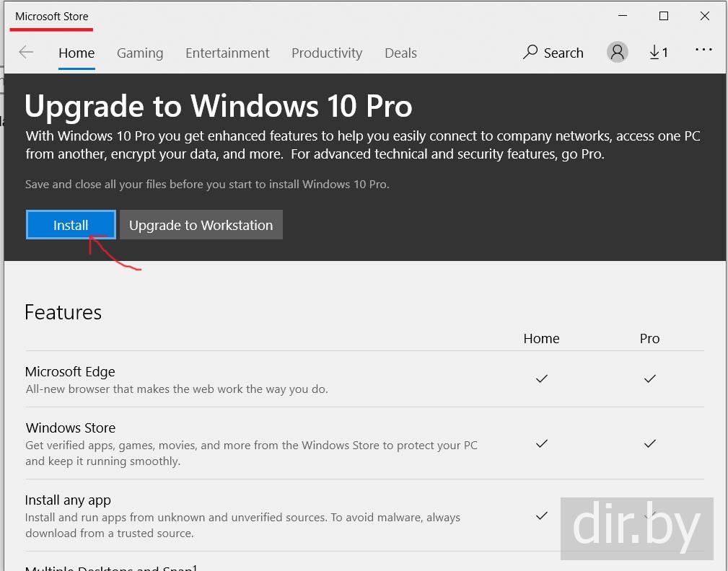Click the Microsoft Store window title

(51, 17)
